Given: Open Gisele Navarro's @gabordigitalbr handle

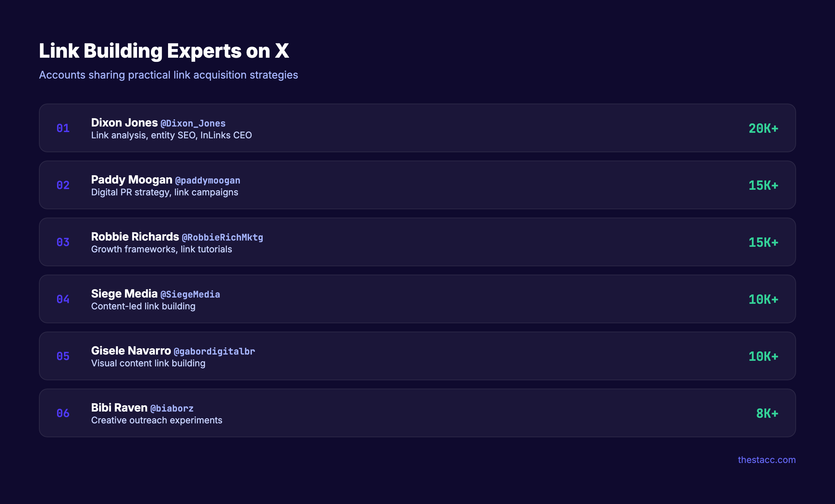Looking at the screenshot, I should [214, 351].
